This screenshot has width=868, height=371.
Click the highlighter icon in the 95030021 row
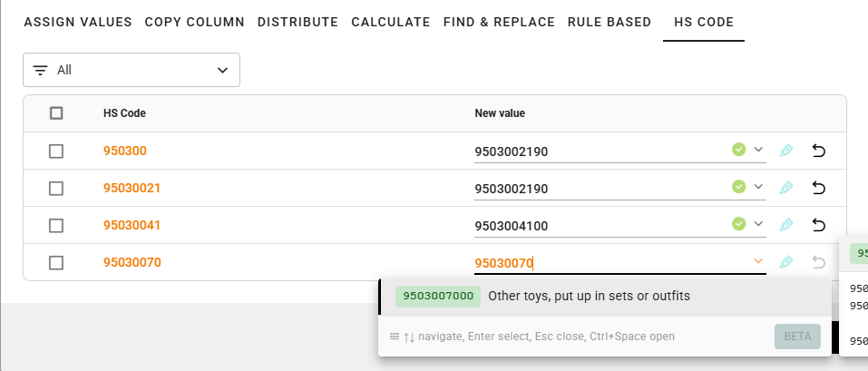786,188
